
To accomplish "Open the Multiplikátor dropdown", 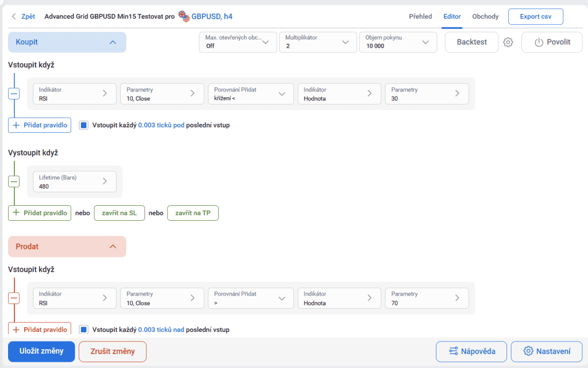I will 318,42.
